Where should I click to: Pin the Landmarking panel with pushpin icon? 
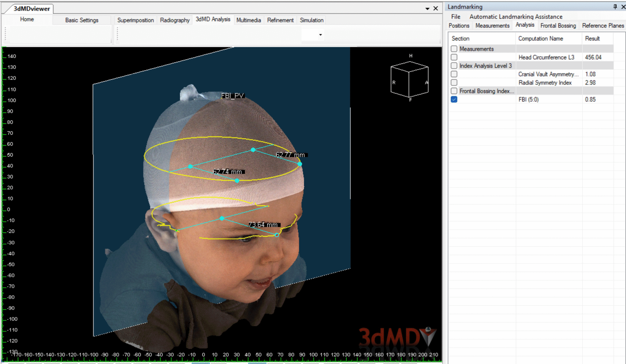(615, 7)
